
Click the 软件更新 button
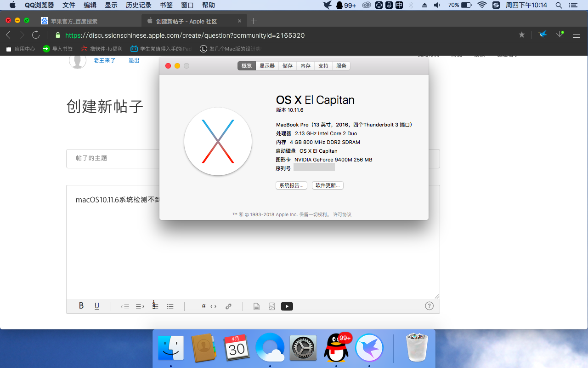[x=328, y=185]
